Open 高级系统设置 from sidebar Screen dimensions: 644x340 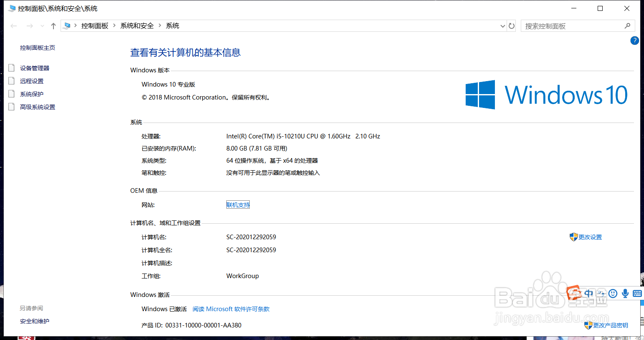[x=38, y=107]
